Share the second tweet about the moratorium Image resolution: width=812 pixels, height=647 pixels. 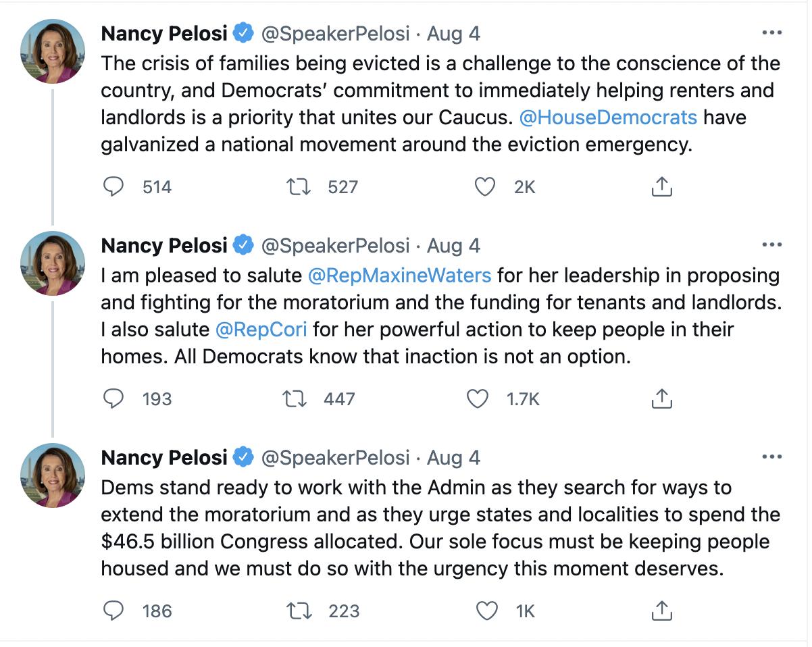point(661,399)
